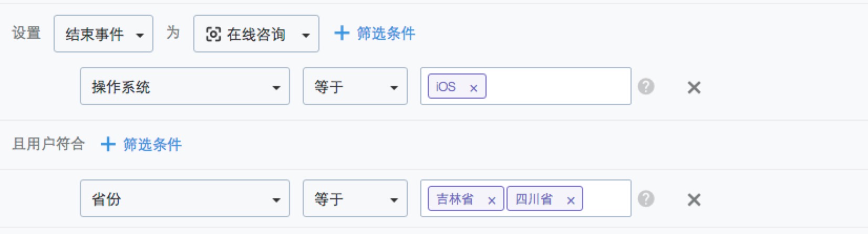Remove the iOS tag

point(473,88)
